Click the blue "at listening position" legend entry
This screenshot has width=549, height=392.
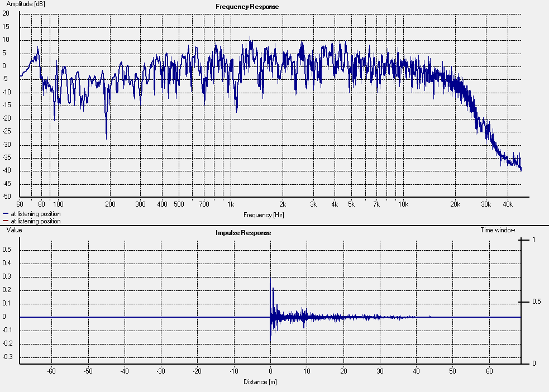click(x=31, y=214)
